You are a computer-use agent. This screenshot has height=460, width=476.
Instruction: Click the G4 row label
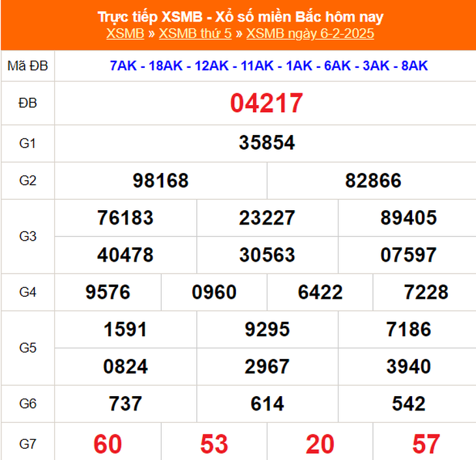(x=27, y=292)
